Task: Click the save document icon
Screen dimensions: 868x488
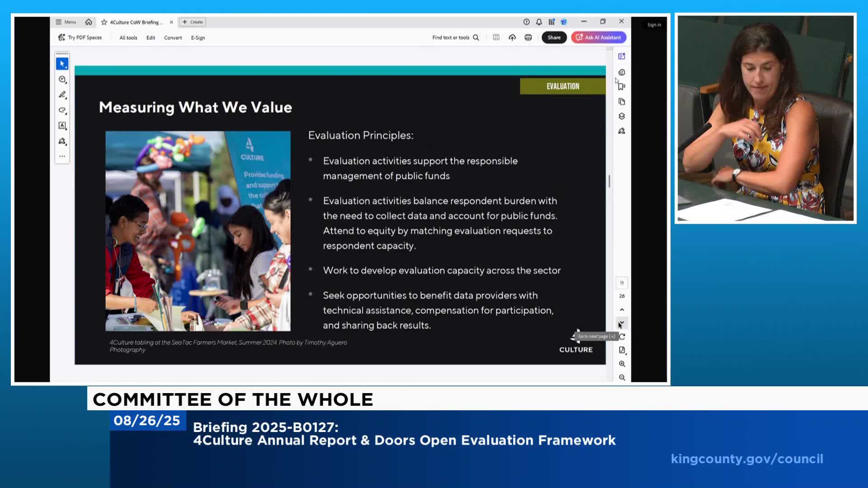Action: 496,38
